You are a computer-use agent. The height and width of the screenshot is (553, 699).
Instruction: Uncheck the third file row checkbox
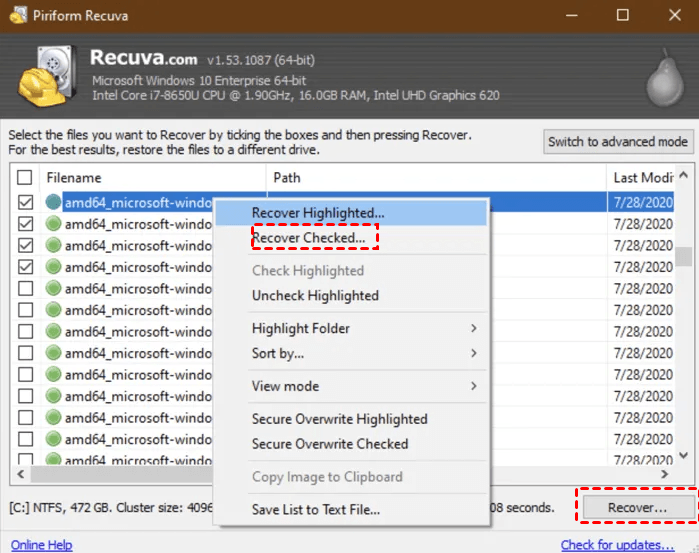[25, 245]
